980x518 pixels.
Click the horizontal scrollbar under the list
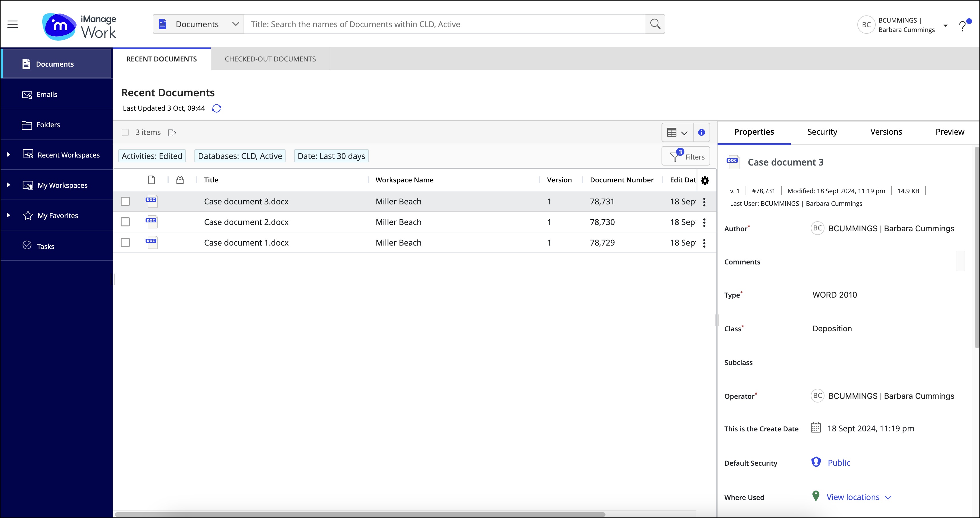coord(360,514)
